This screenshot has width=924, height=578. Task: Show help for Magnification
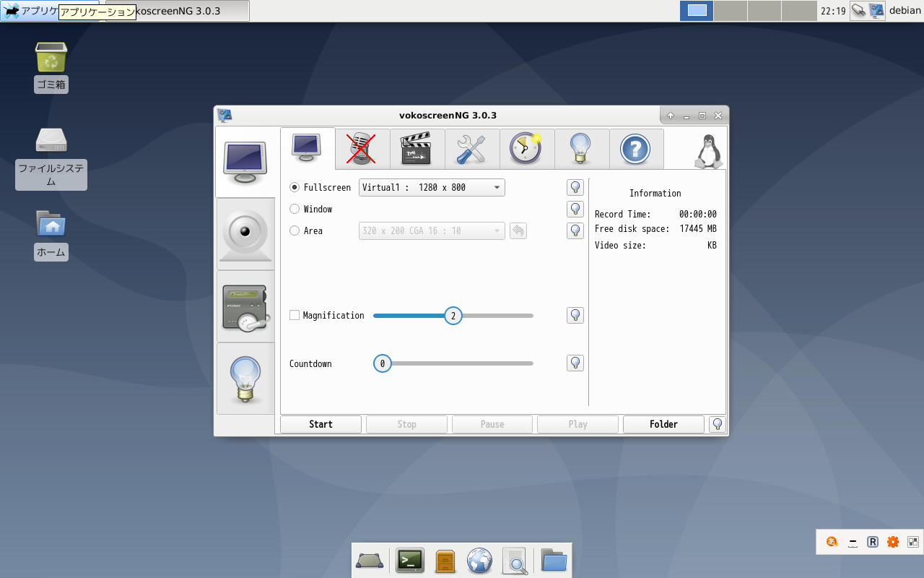click(x=575, y=315)
